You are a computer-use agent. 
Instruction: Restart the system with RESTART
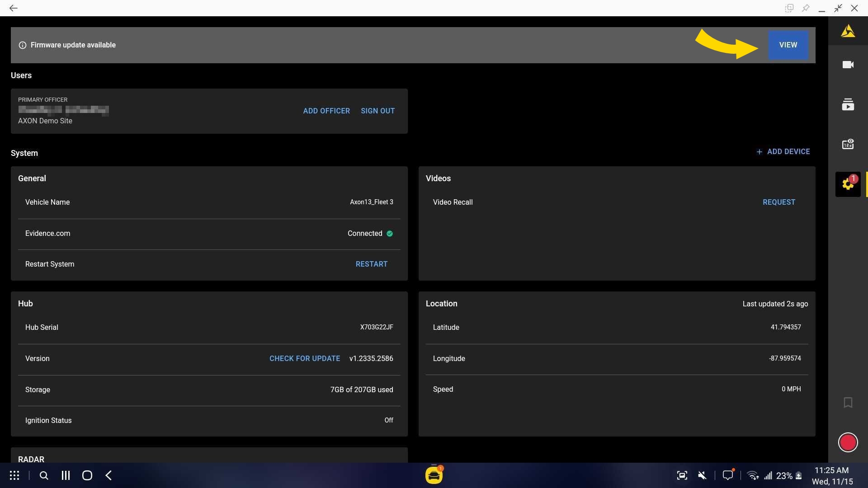point(371,264)
